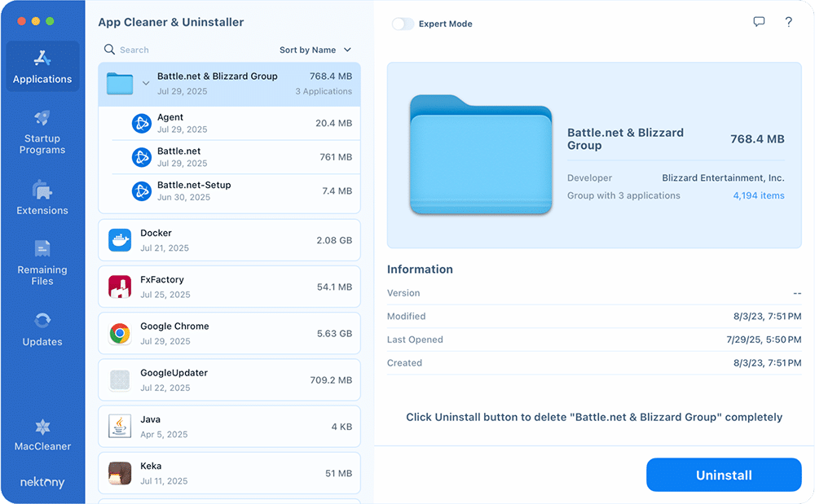This screenshot has height=504, width=815.
Task: Open the MacCleaner sidebar item
Action: tap(42, 435)
